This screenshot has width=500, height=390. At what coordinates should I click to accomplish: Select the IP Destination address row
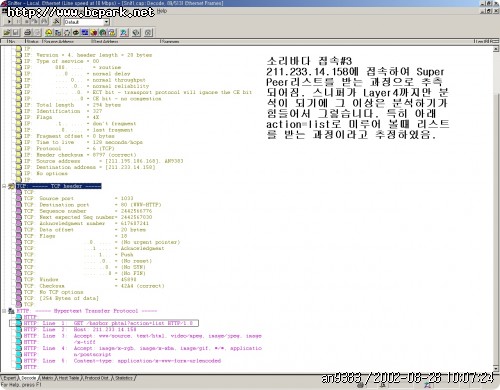90,167
